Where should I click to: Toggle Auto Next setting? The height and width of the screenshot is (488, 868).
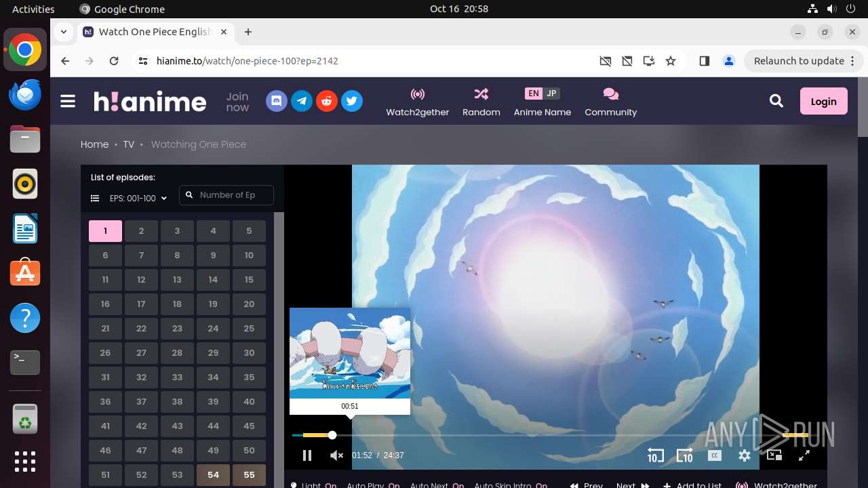pyautogui.click(x=437, y=485)
